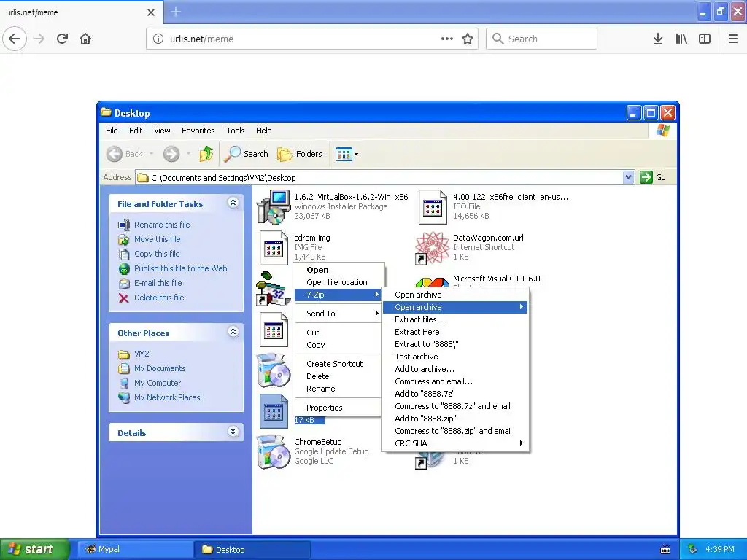Click Publish this file to the Web
Viewport: 747px width, 560px height.
tap(181, 268)
